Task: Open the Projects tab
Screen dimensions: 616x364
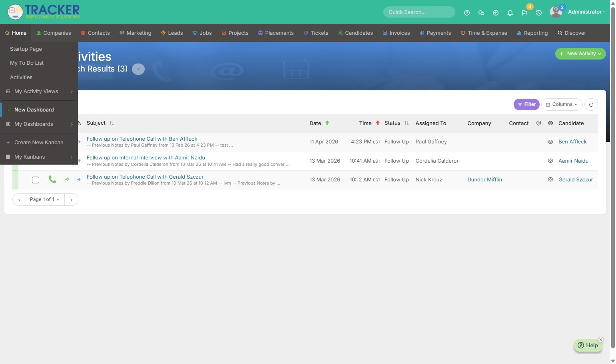Action: 235,33
